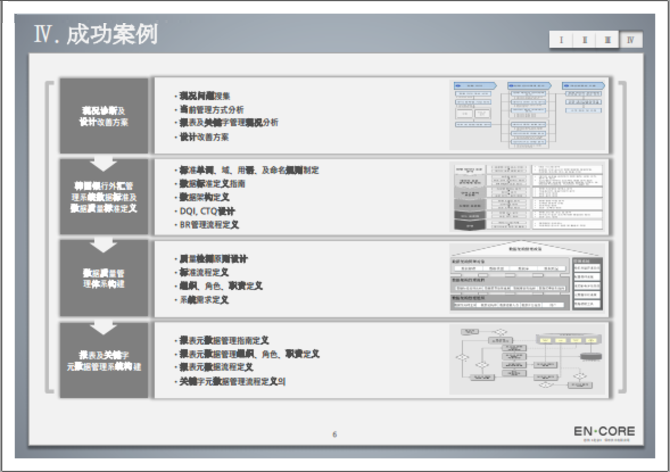Screen dimensions: 670x472
Task: Click bullet text '标准流程定义'
Action: click(x=204, y=273)
